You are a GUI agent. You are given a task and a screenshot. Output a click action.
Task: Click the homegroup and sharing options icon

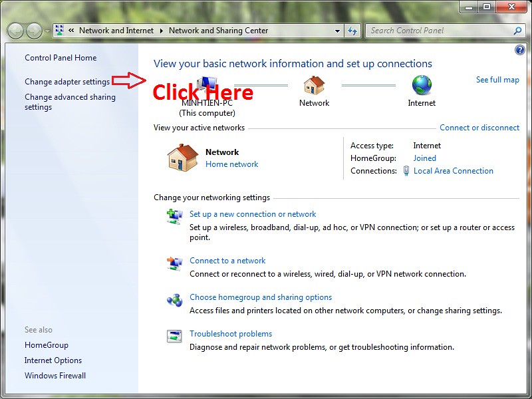click(174, 300)
